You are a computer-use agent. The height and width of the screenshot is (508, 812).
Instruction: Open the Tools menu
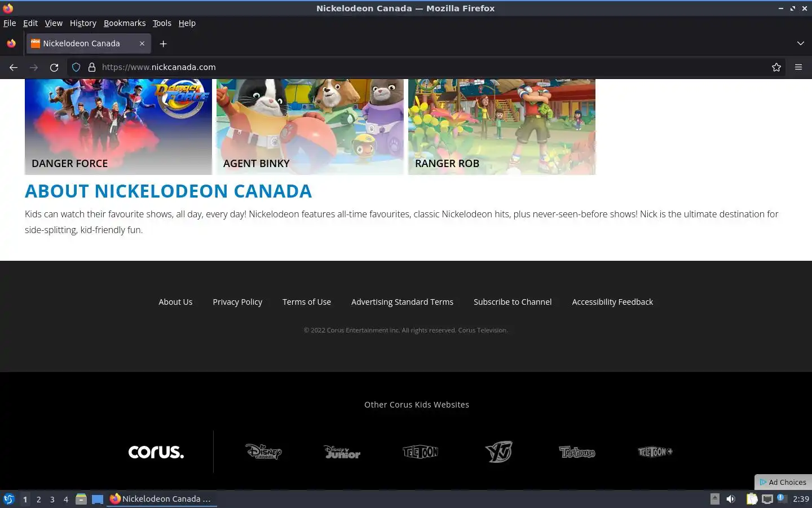click(162, 23)
